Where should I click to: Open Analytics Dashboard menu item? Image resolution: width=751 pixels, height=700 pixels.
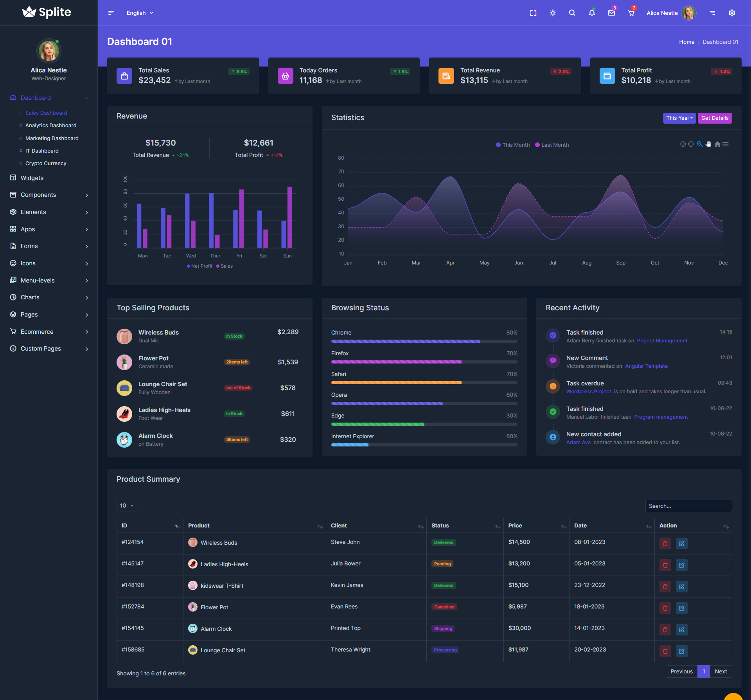point(51,126)
